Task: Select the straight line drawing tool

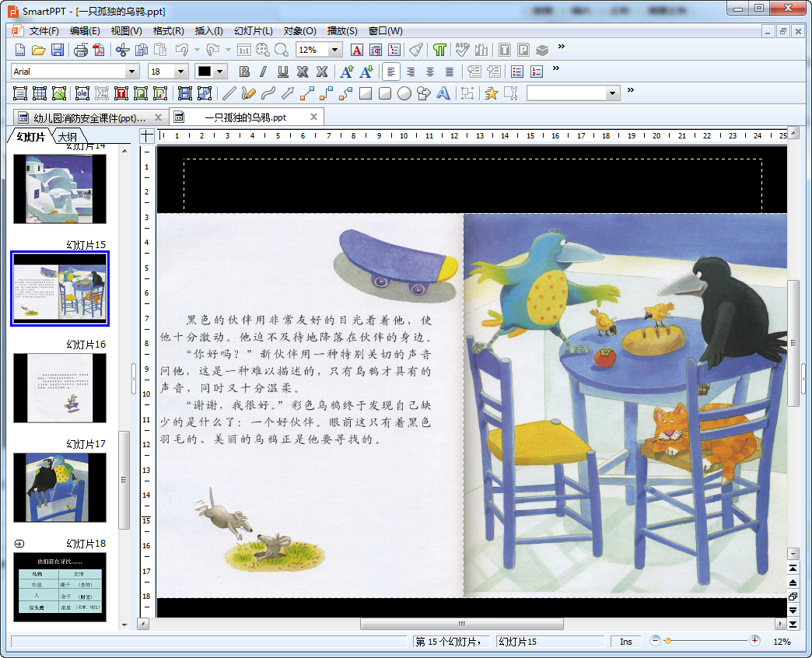Action: point(229,93)
